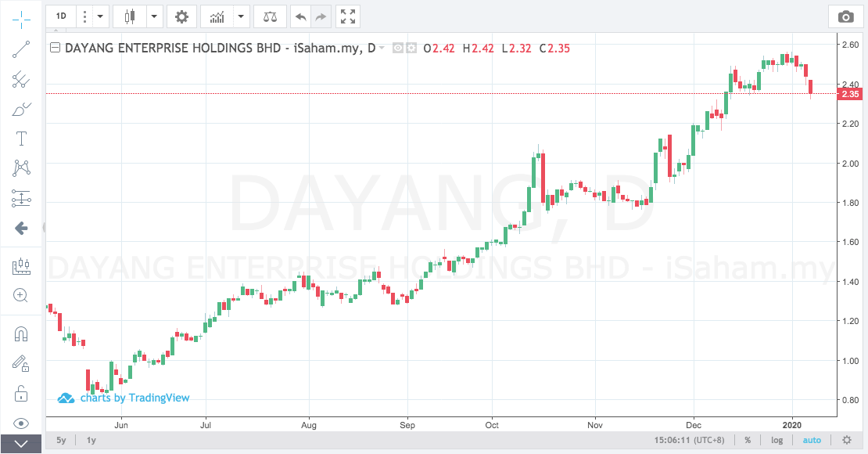Select the 5y time range
Viewport: 868px width, 454px height.
coord(61,440)
